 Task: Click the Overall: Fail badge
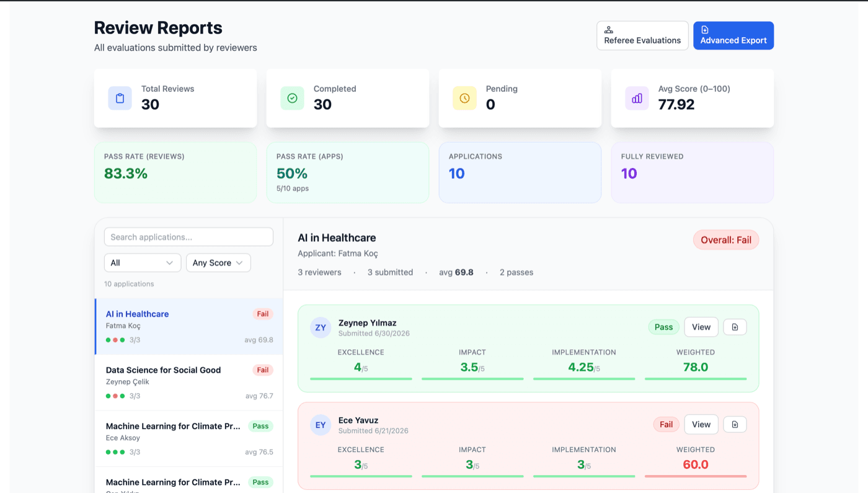[x=726, y=240]
